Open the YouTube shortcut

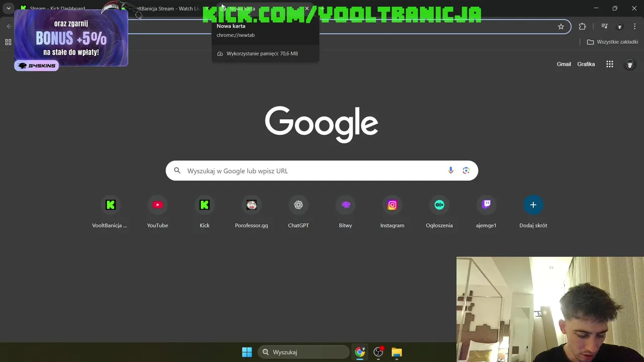click(x=157, y=212)
